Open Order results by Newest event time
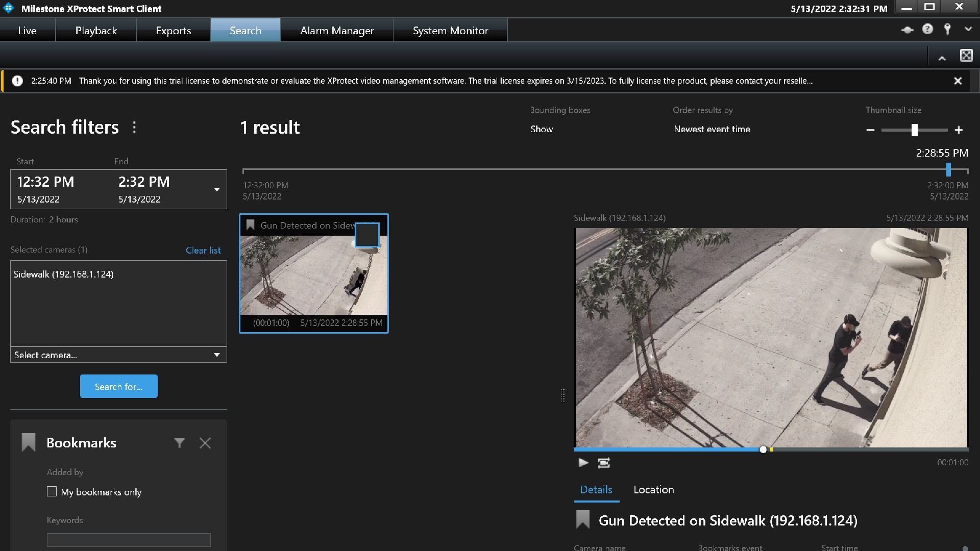Viewport: 980px width, 551px height. pos(712,129)
